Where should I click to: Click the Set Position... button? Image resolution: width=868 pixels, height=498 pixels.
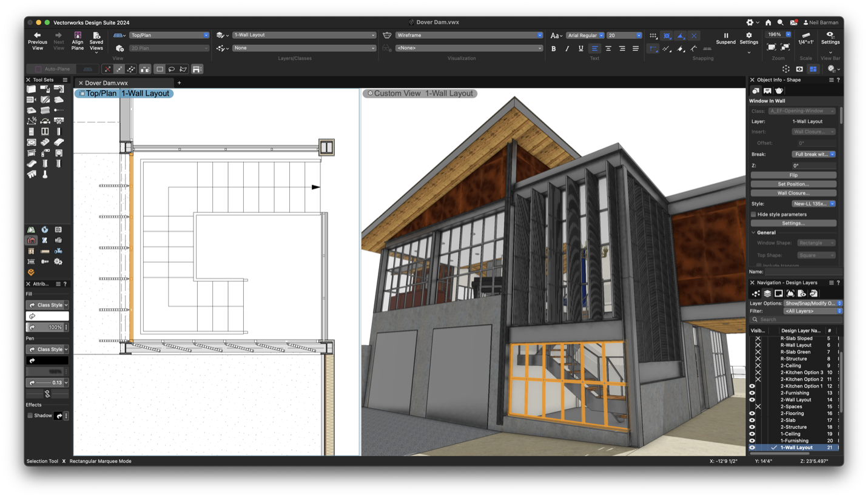793,184
